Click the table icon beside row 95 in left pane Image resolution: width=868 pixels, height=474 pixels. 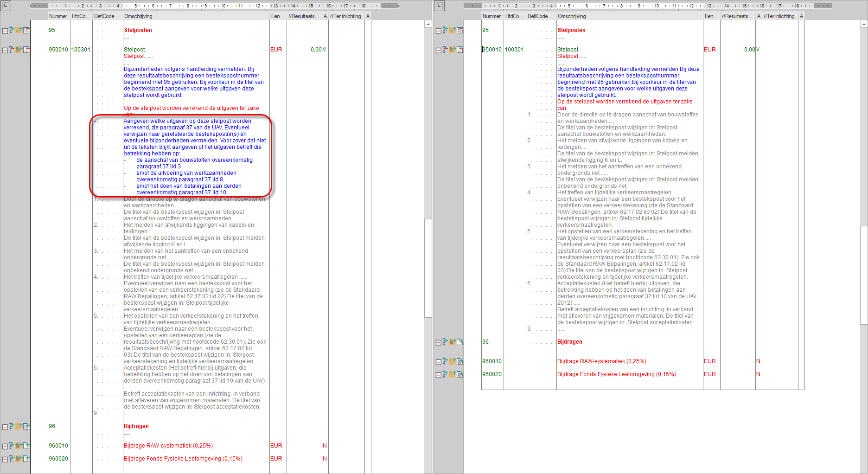(x=26, y=30)
